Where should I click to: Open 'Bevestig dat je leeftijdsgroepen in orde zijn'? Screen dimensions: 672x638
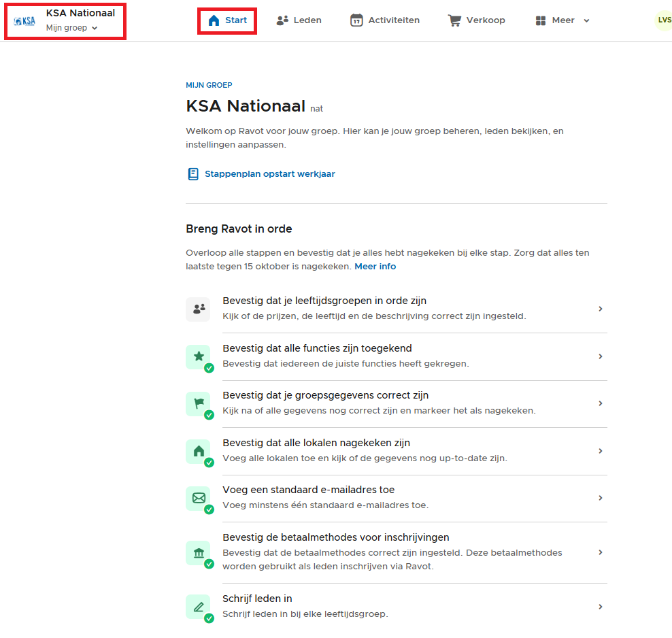(324, 301)
